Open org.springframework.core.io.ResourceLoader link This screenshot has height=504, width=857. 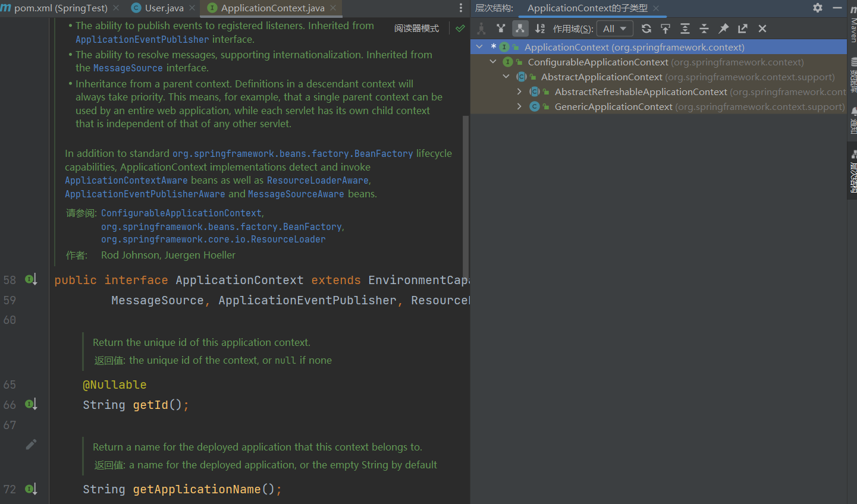(214, 240)
